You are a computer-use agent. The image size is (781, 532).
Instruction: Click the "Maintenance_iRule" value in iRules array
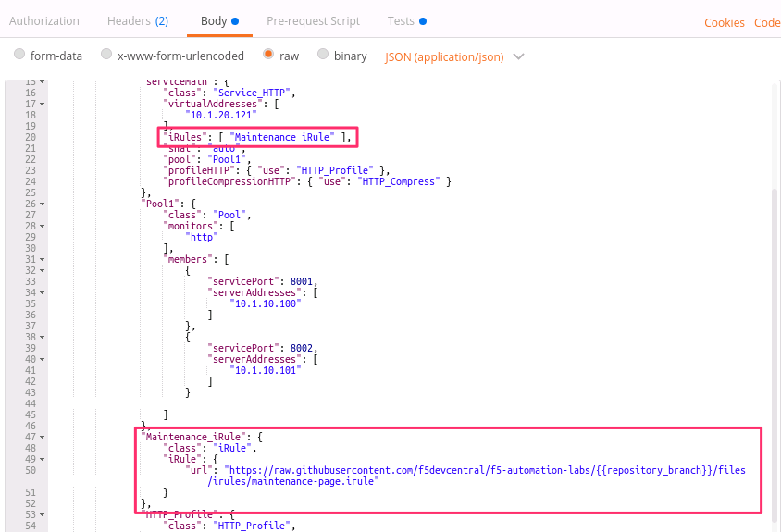(x=282, y=137)
